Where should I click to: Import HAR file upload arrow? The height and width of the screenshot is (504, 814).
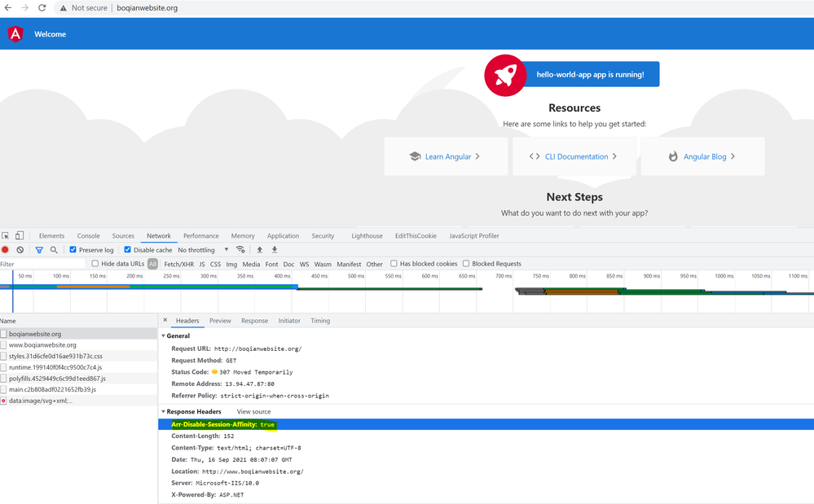[x=260, y=249]
